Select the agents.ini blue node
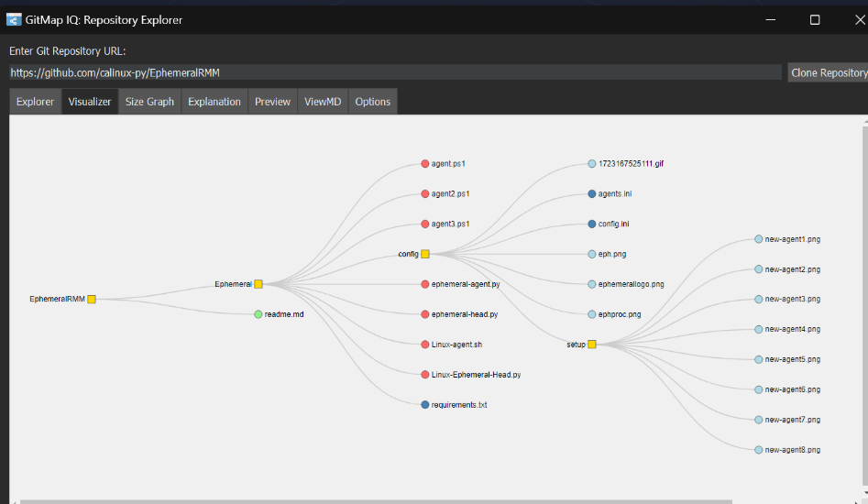Screen dimensions: 868x504 coord(592,193)
